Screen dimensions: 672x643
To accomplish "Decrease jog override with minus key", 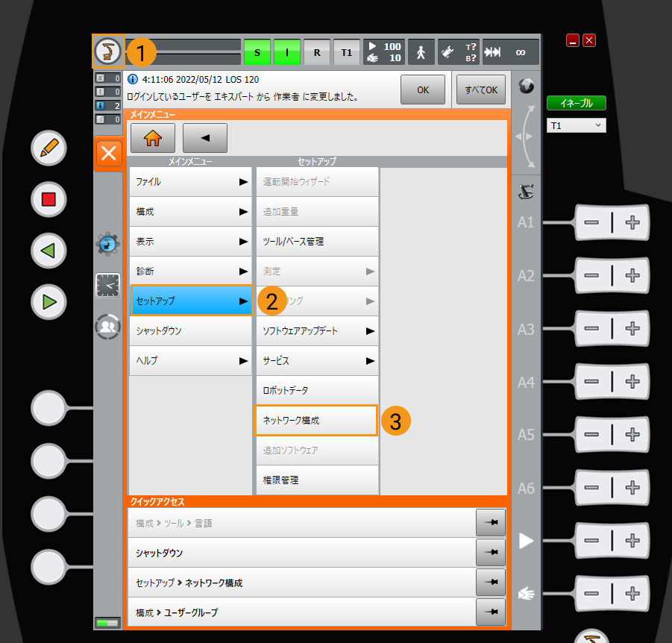I will [591, 593].
